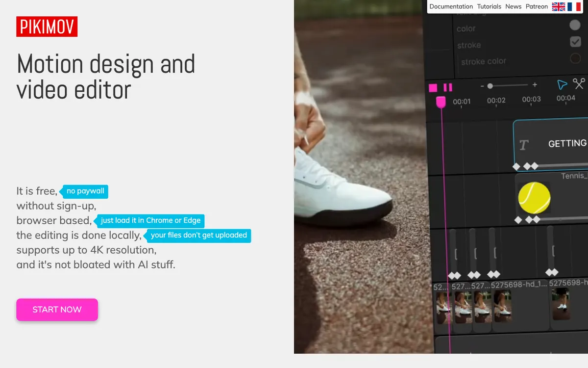This screenshot has height=368, width=588.
Task: Select the arrow pointer tool in timeline
Action: 562,85
